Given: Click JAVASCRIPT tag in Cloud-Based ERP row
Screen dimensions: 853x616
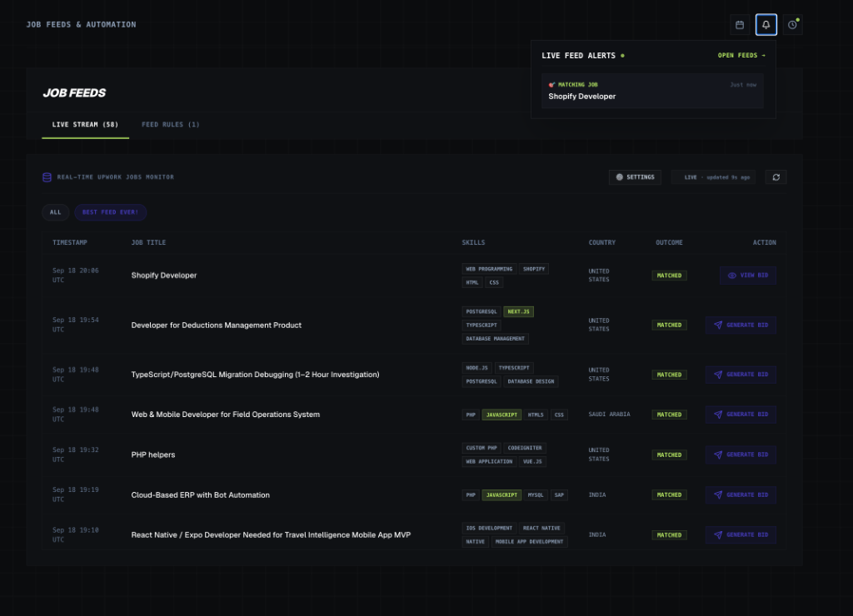Looking at the screenshot, I should tap(501, 495).
